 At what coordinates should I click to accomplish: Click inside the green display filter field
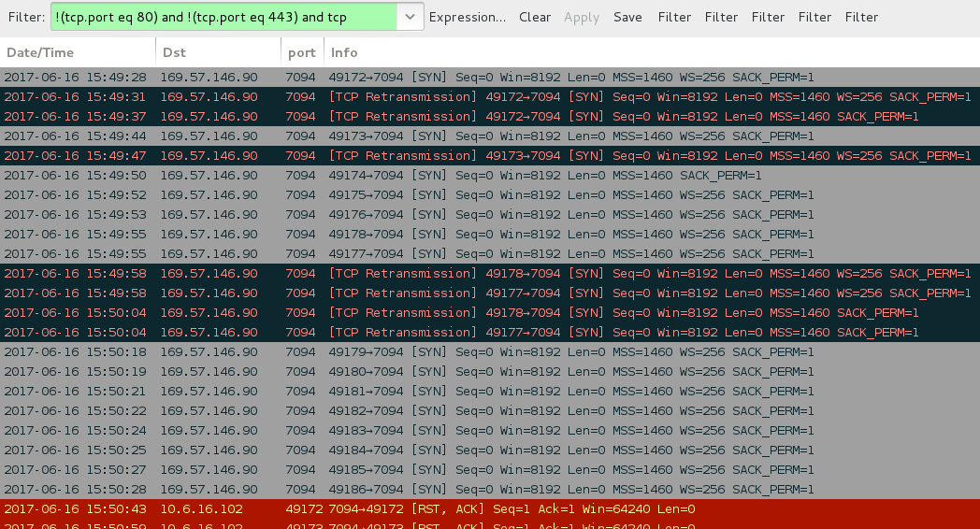click(223, 17)
